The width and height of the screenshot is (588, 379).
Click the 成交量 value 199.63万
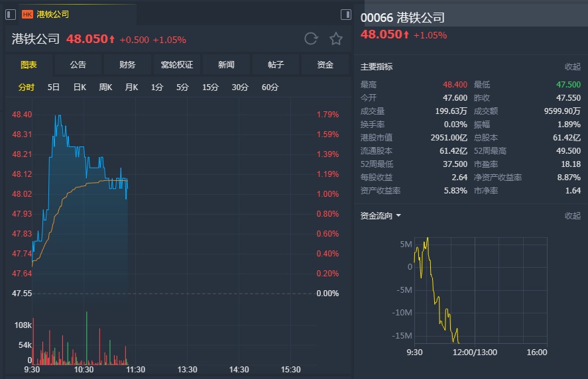451,111
